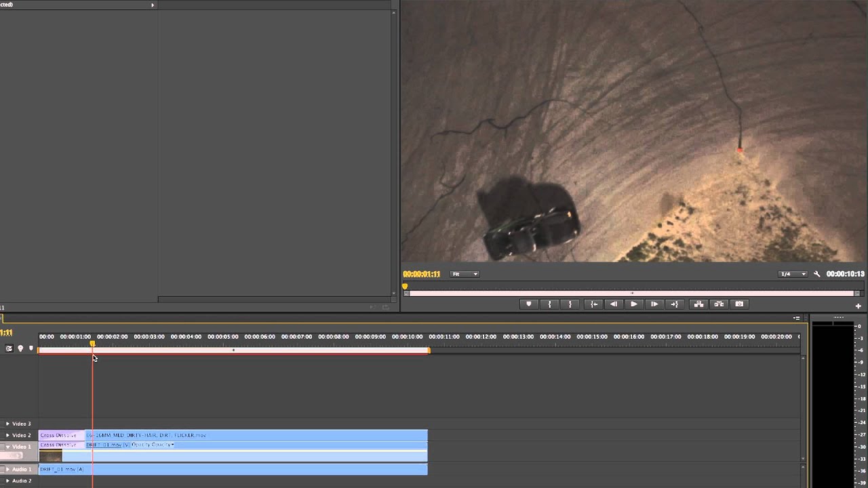Add a marker in the Program Monitor
The image size is (868, 488).
529,304
